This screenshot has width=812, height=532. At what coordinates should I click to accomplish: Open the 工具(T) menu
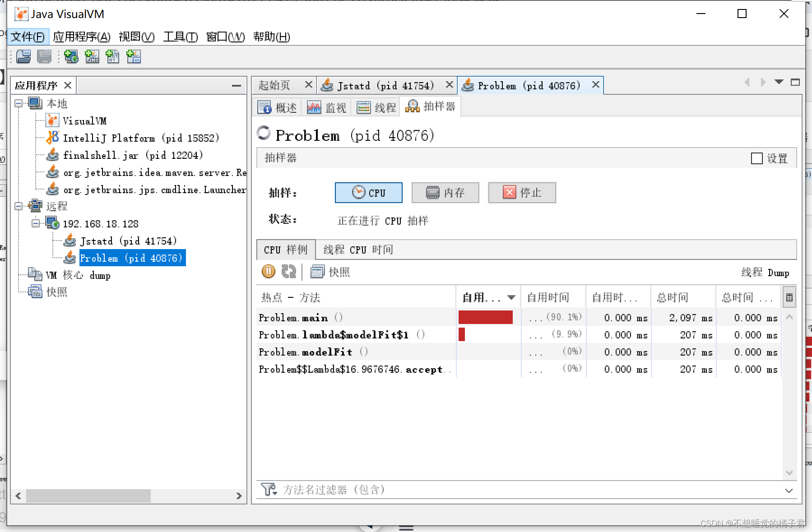coord(180,37)
